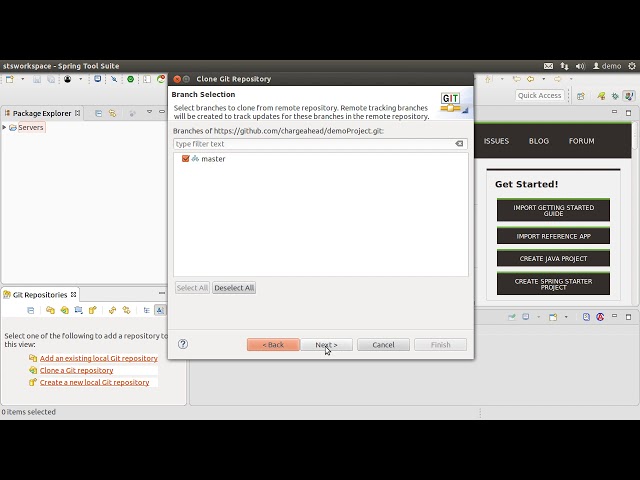This screenshot has height=480, width=640.
Task: Click the round black dashboard icon in the toolbar
Action: point(68,79)
